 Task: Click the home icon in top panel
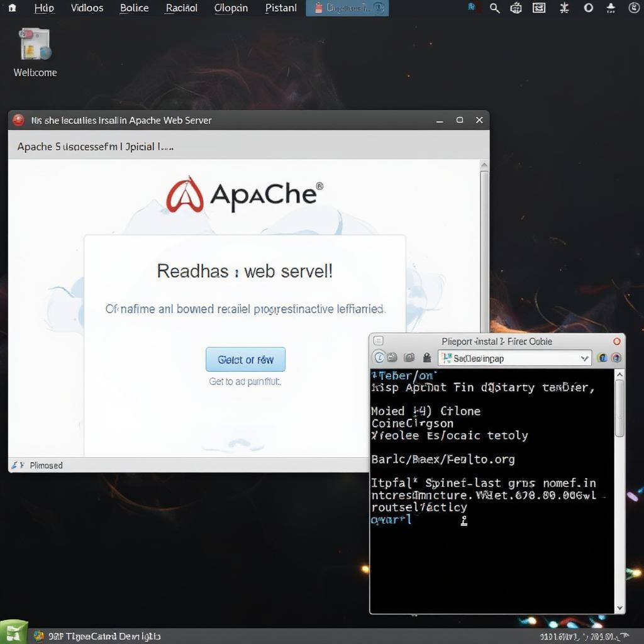13,8
